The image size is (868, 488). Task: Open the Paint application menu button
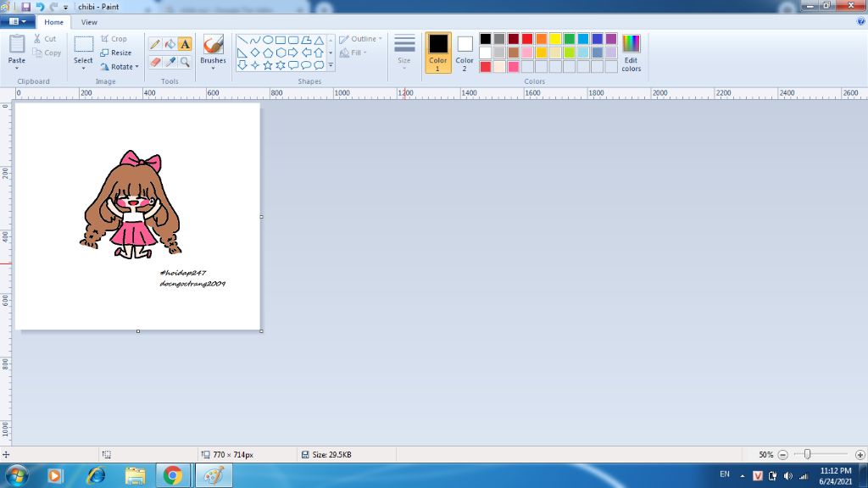[18, 21]
